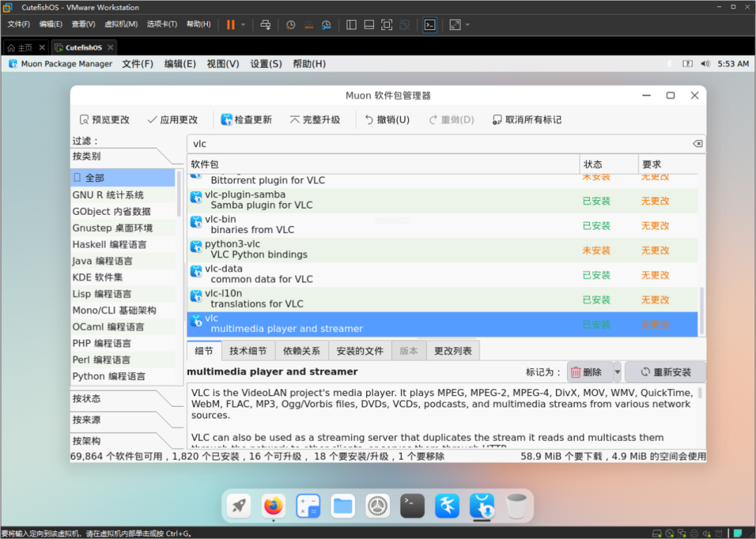This screenshot has width=756, height=539.
Task: Click the package search input field
Action: [434, 143]
